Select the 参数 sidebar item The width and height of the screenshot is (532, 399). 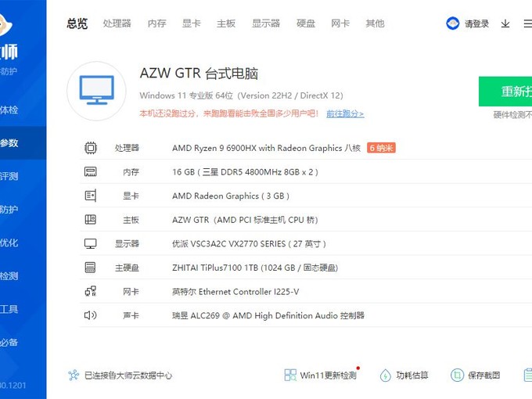pos(23,143)
